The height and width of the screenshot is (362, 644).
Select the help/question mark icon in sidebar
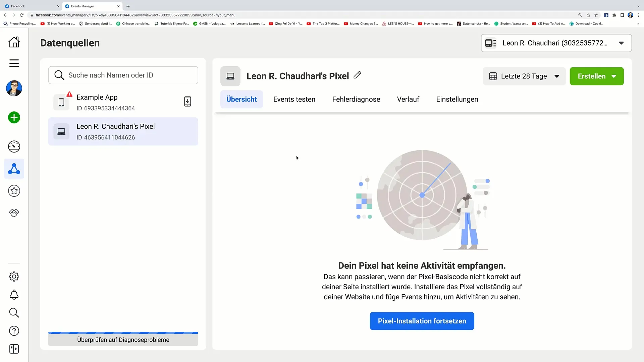coord(14,330)
